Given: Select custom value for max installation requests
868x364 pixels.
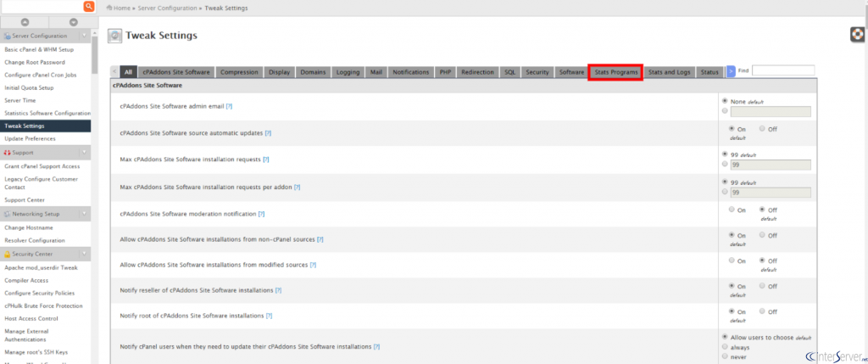Looking at the screenshot, I should click(x=726, y=164).
